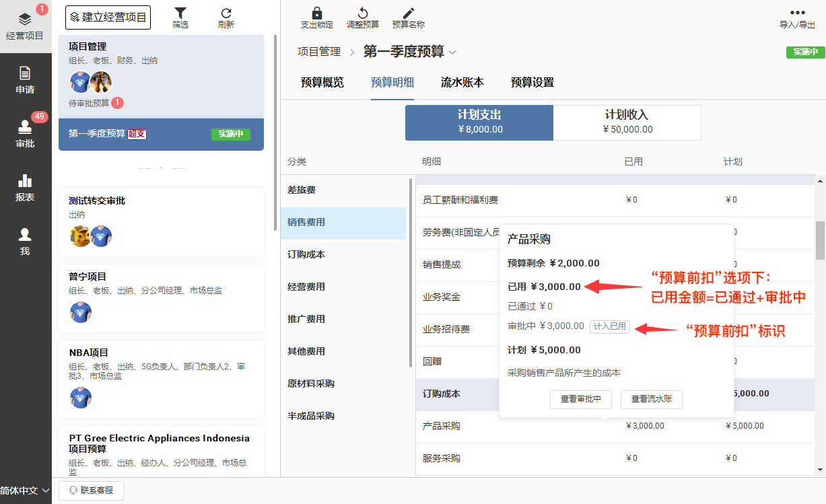The width and height of the screenshot is (826, 504).
Task: Open the 项目管理 project card
Action: tap(161, 77)
